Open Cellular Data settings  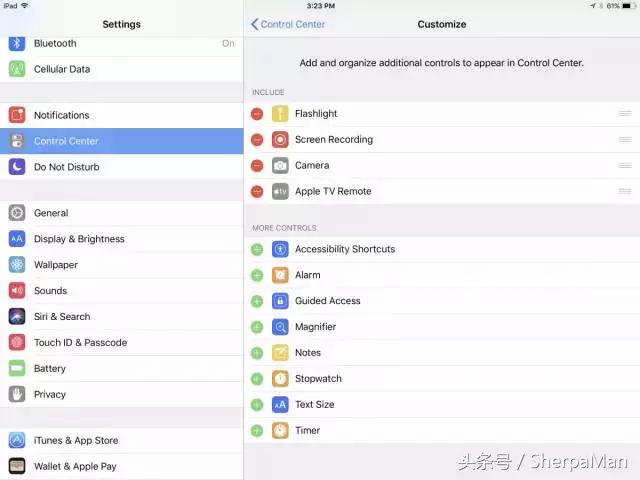click(122, 69)
